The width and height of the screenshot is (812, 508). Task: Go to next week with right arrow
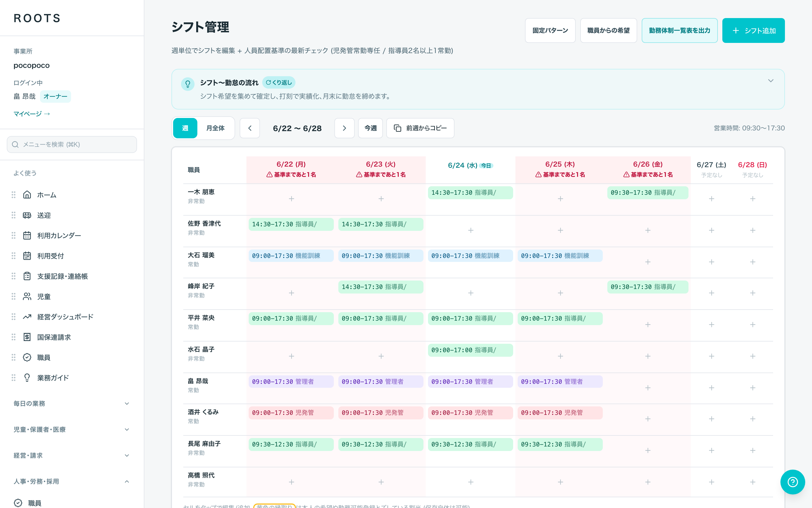[344, 128]
